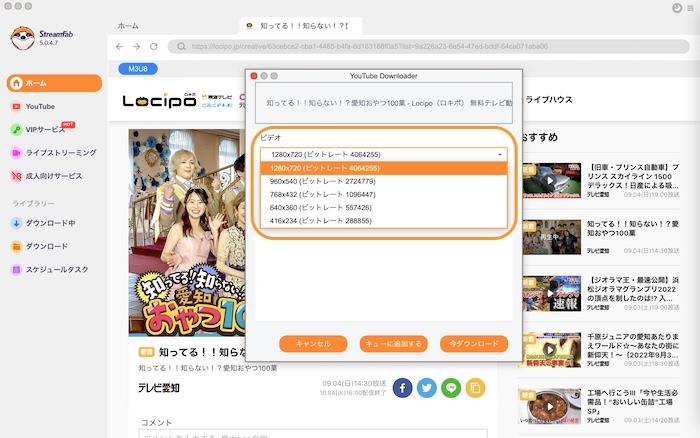The width and height of the screenshot is (700, 438).
Task: Open ダウンロード中 in the library list
Action: (x=50, y=223)
